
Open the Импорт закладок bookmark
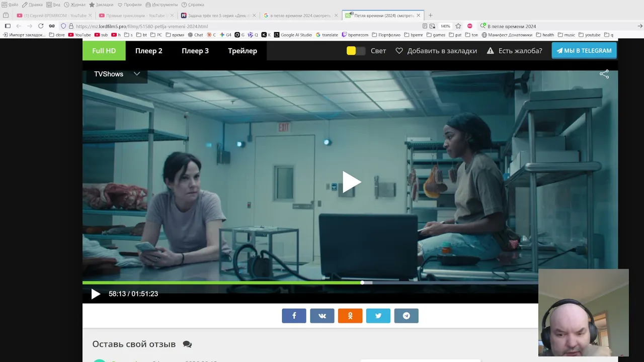pos(24,35)
